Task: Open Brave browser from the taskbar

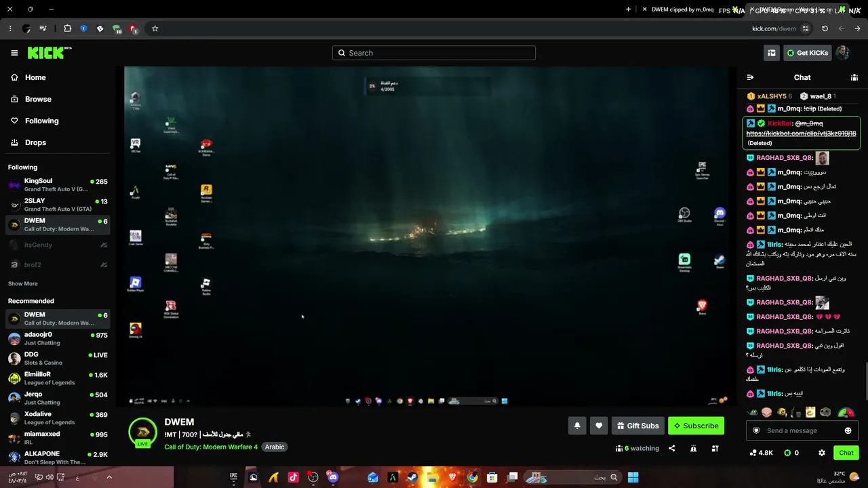Action: (452, 477)
